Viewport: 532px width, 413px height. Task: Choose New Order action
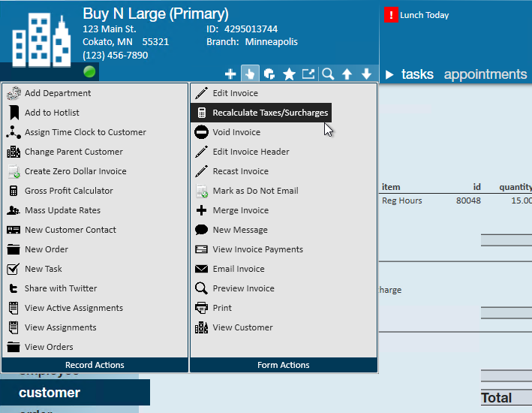click(x=95, y=249)
